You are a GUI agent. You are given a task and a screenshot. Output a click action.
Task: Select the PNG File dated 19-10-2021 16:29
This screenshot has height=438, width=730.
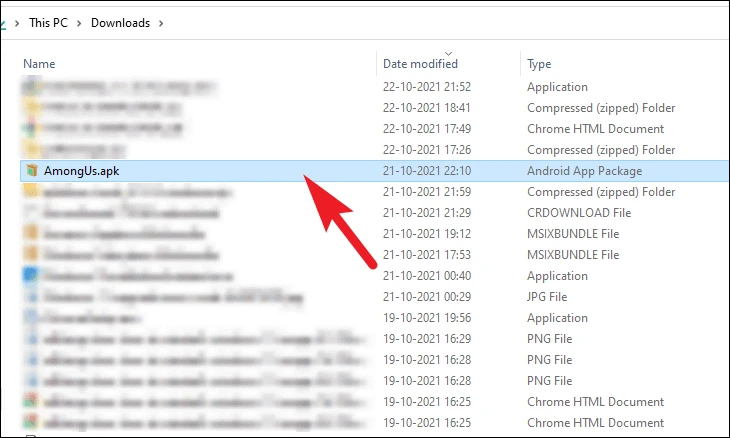coord(374,338)
